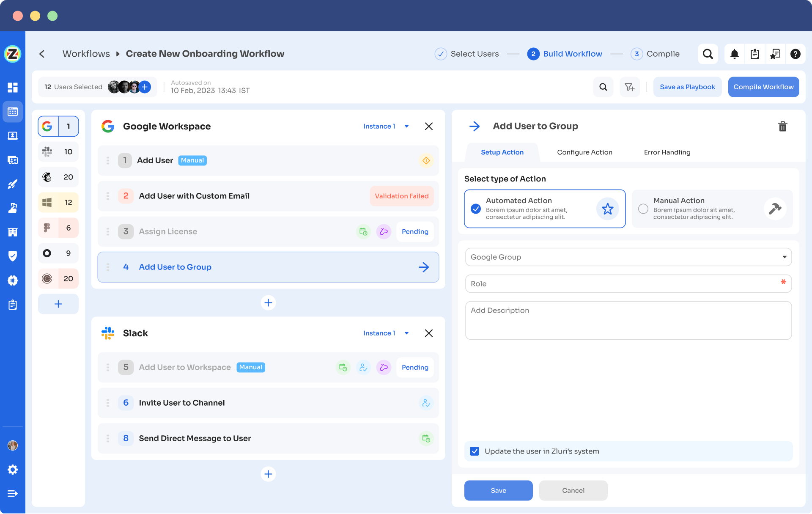The image size is (812, 514).
Task: Click the Slack logo icon in workflow
Action: (x=108, y=333)
